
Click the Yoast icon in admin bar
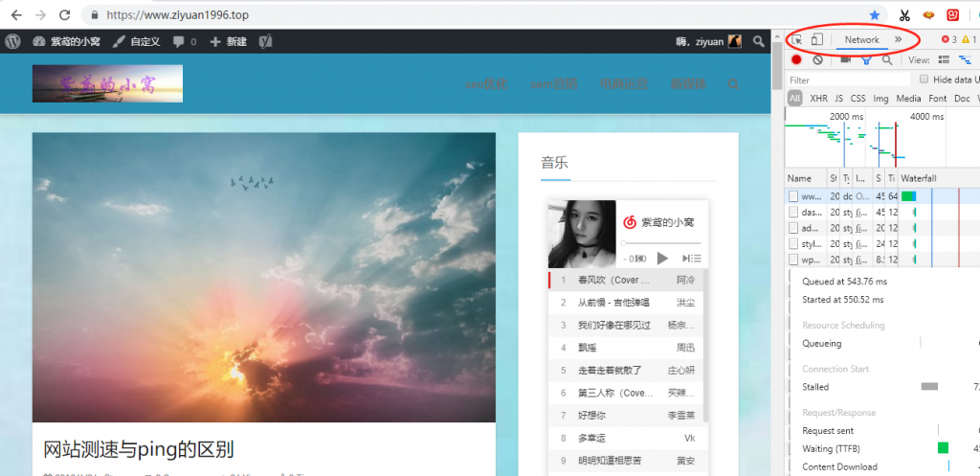pyautogui.click(x=266, y=42)
